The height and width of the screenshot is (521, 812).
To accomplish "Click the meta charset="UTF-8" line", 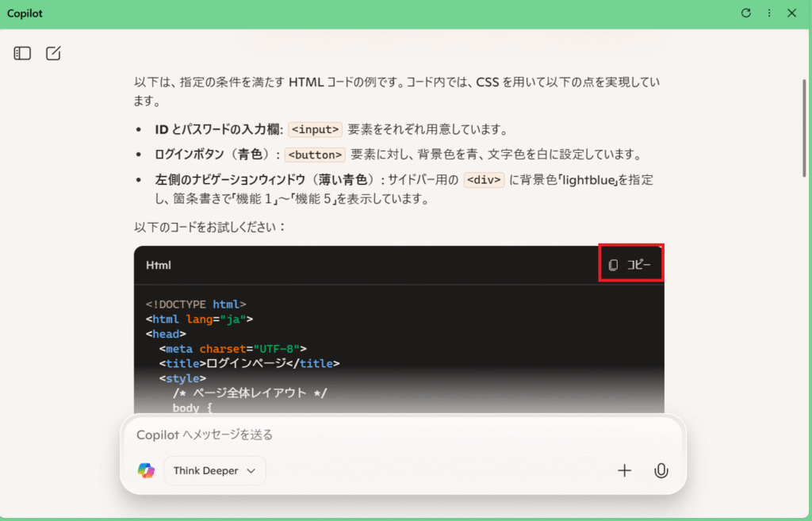I will pos(233,349).
